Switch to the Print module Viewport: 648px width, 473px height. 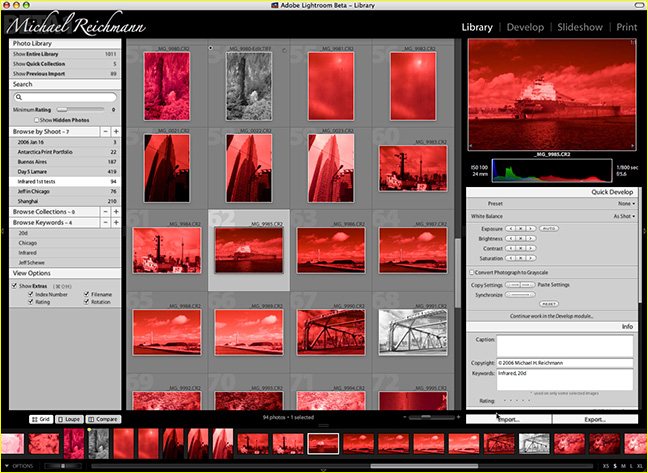[627, 27]
